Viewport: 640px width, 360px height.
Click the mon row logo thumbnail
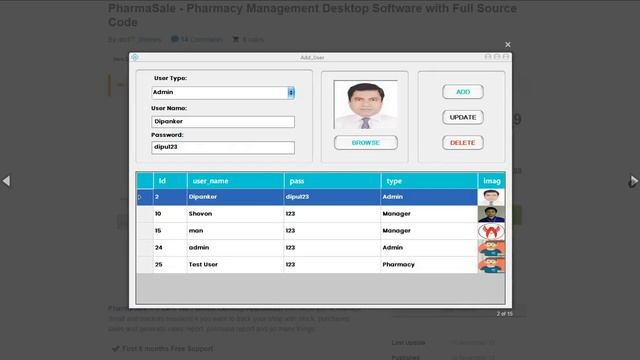click(x=491, y=231)
